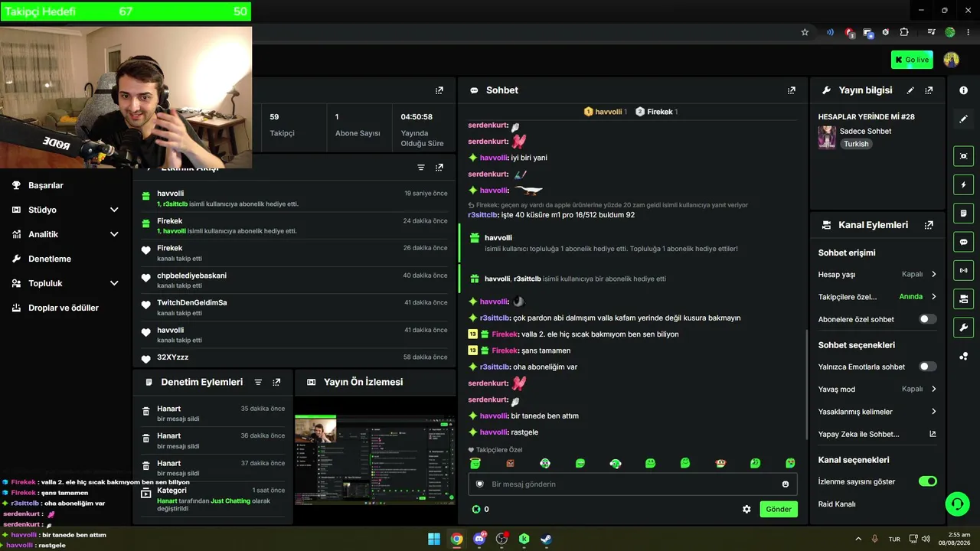Expand the Analitik sidebar section

click(114, 234)
